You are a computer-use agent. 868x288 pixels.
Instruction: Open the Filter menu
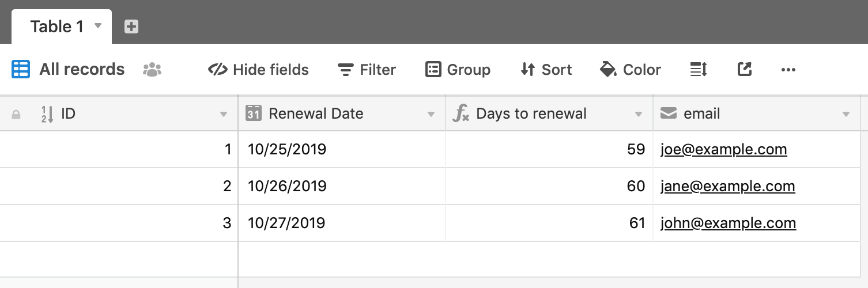(x=367, y=70)
